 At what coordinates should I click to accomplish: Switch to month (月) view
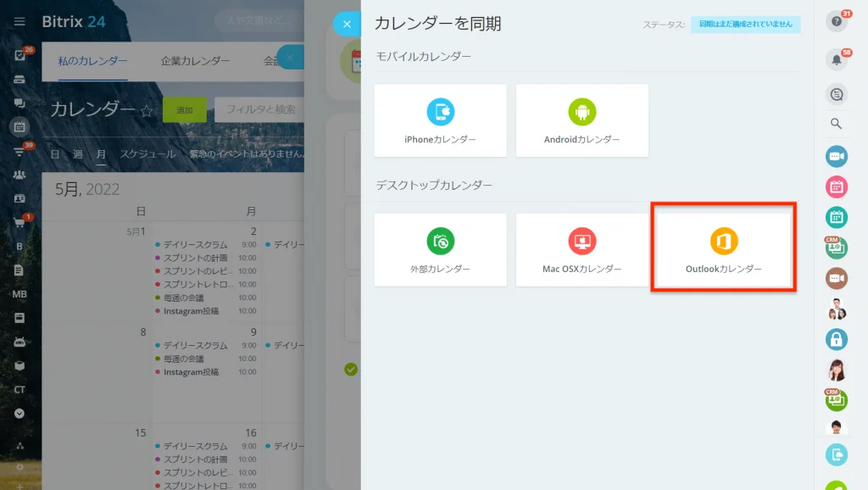(101, 154)
